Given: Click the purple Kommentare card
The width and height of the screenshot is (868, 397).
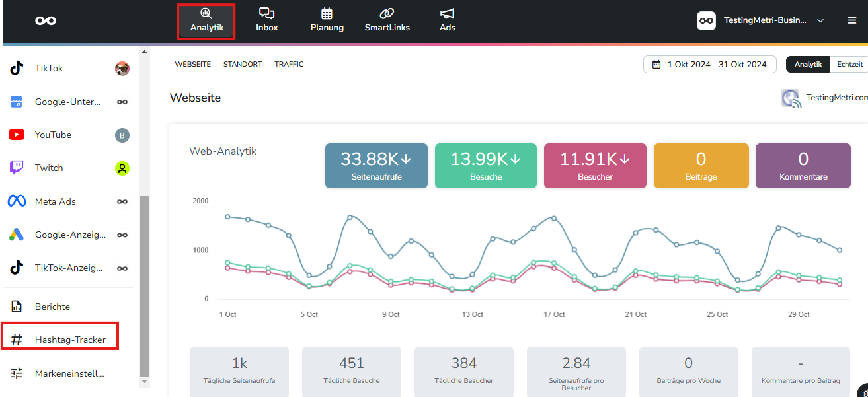Looking at the screenshot, I should coord(803,166).
